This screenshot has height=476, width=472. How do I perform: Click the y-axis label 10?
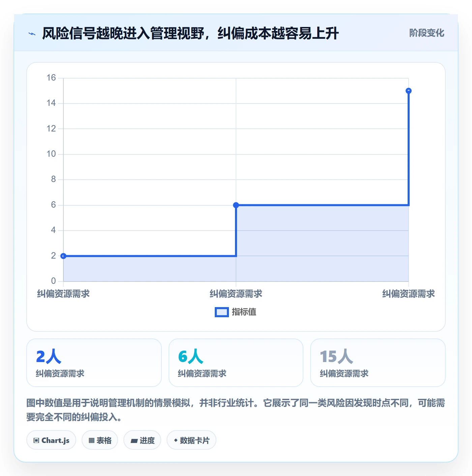point(51,154)
